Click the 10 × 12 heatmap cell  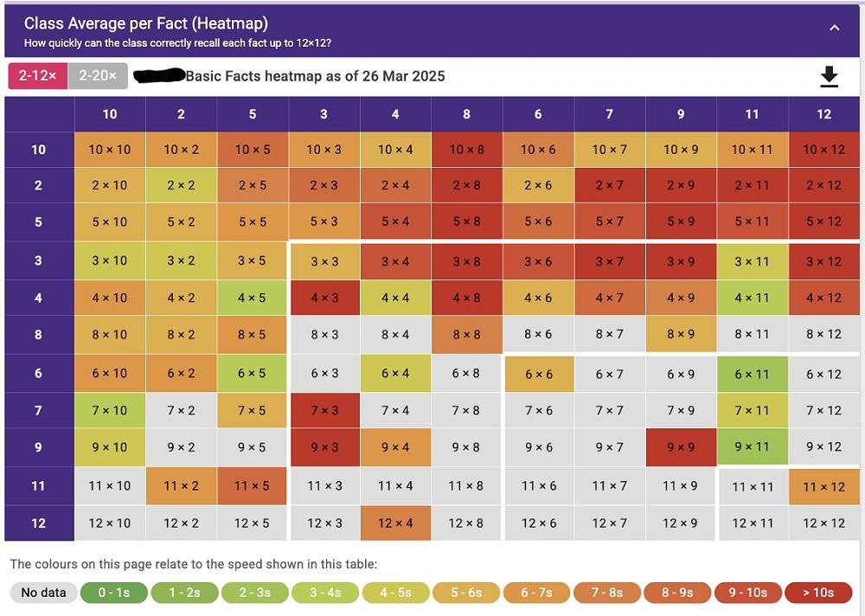pos(823,150)
